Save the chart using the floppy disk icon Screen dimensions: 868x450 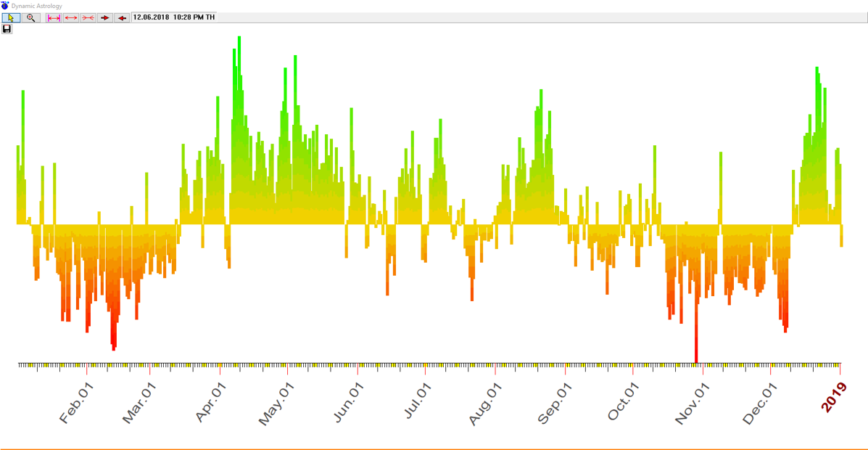(7, 29)
